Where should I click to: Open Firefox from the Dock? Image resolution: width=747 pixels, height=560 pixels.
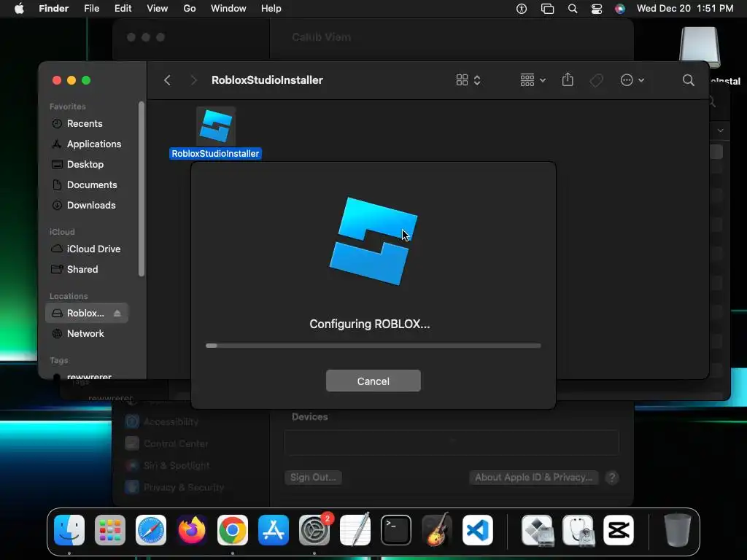point(192,530)
